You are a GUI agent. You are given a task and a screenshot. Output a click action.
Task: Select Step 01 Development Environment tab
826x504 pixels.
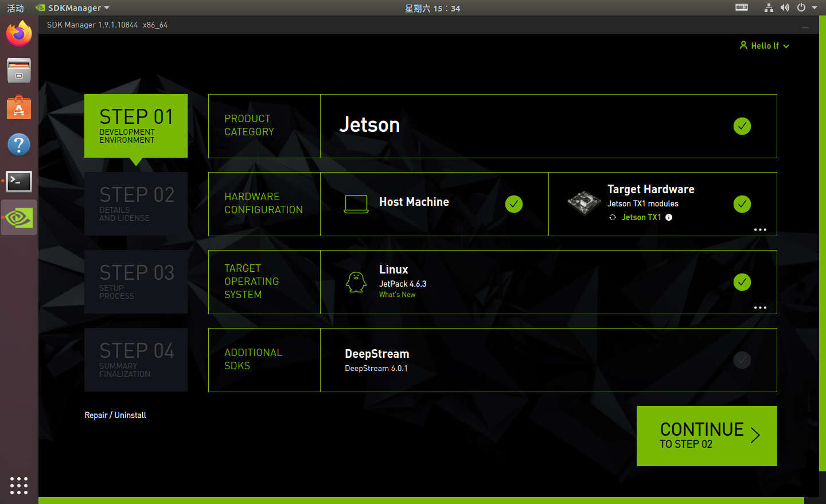(136, 126)
